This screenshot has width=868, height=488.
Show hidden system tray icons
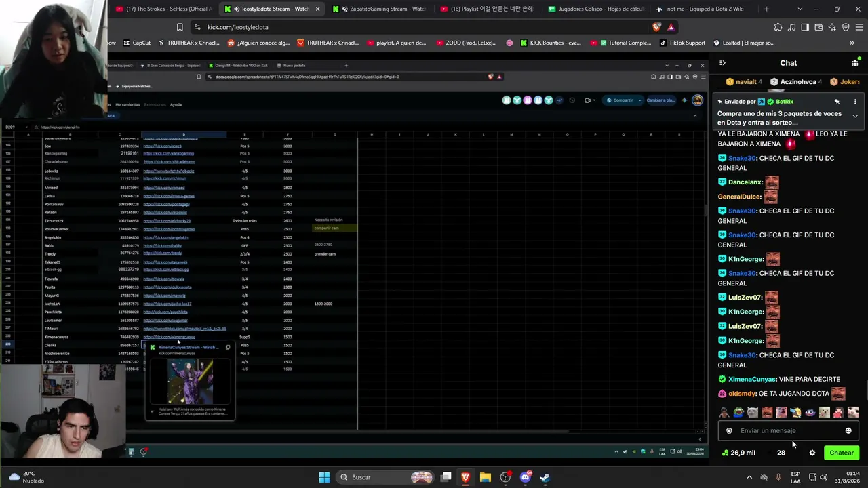click(749, 477)
